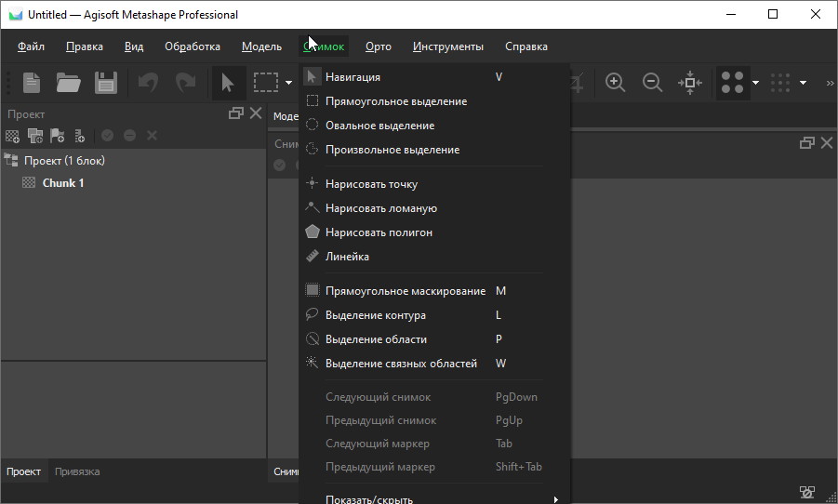Open the Инструменты menu
Image resolution: width=838 pixels, height=504 pixels.
coord(447,46)
